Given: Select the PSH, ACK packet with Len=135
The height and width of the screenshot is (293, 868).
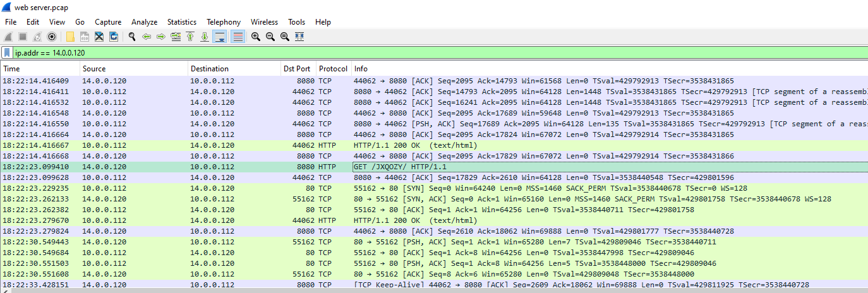Looking at the screenshot, I should point(434,124).
